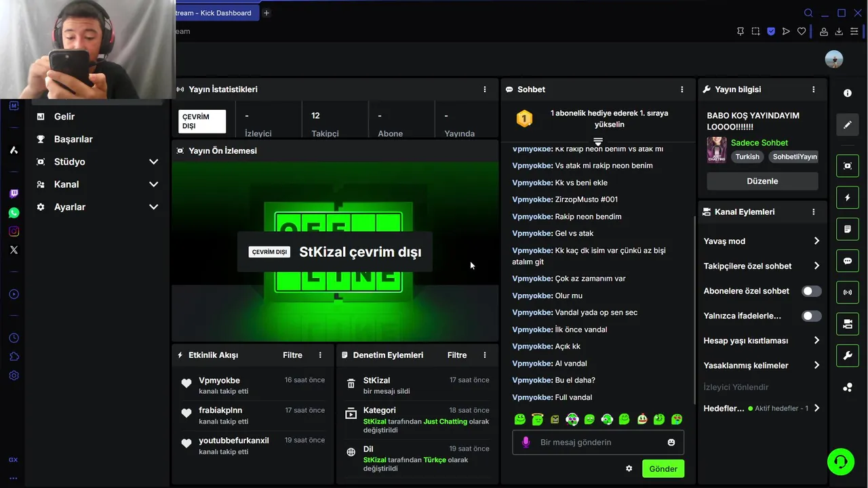Click the channel actions icon in right rail
The image size is (868, 488).
click(x=848, y=324)
